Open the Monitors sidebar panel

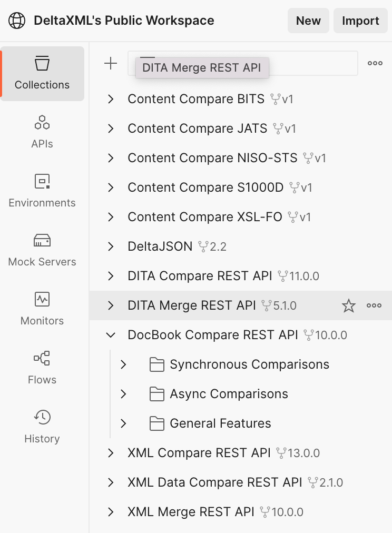point(42,309)
